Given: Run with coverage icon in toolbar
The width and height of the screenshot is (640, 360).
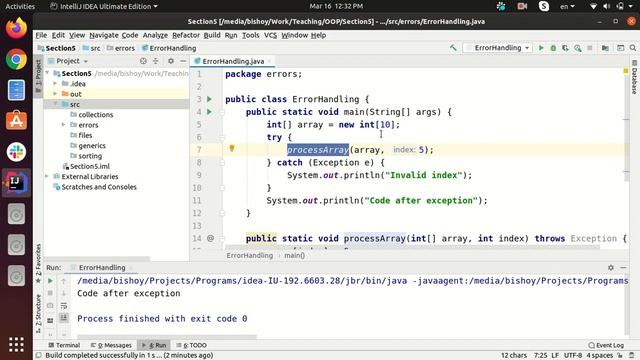Looking at the screenshot, I should (x=565, y=48).
